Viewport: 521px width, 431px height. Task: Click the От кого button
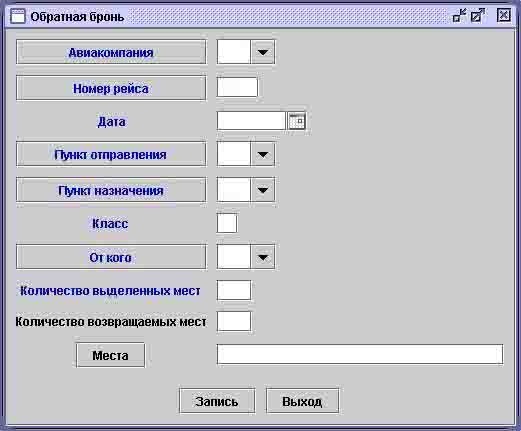click(111, 257)
